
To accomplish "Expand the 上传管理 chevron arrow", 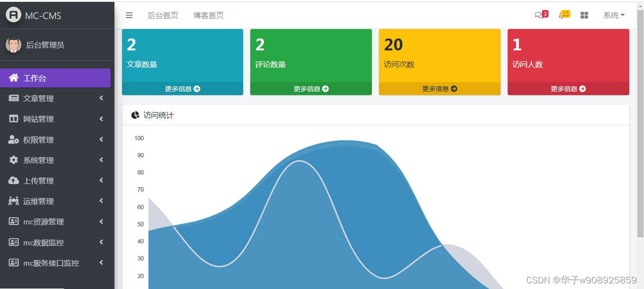I will click(x=101, y=180).
